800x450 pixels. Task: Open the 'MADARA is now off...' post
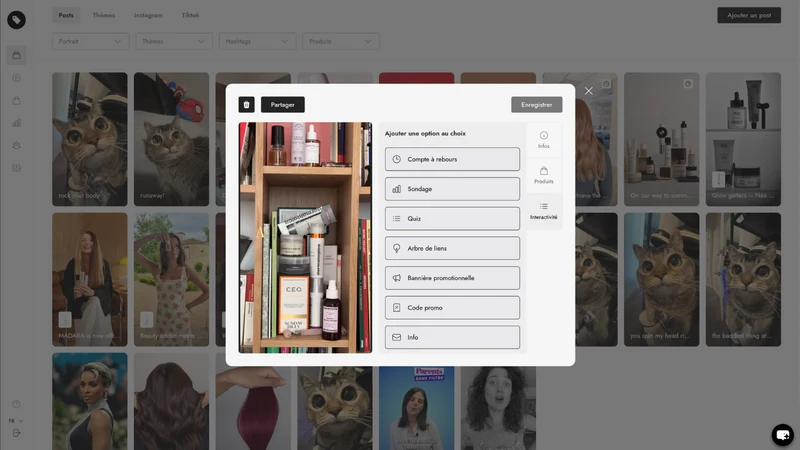90,280
